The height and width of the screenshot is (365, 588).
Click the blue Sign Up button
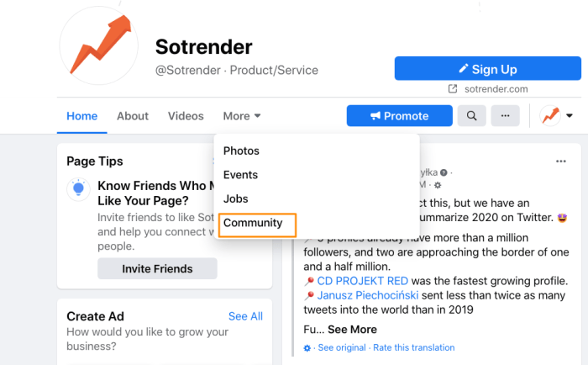[488, 68]
